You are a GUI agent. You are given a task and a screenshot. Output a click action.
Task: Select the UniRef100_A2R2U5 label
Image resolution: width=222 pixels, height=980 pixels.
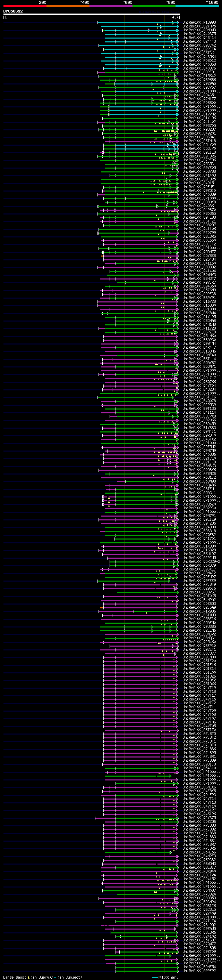199,558
